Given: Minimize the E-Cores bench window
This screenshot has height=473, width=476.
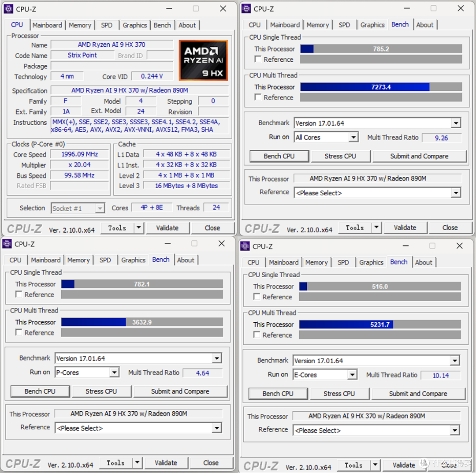Looking at the screenshot, I should click(x=406, y=246).
